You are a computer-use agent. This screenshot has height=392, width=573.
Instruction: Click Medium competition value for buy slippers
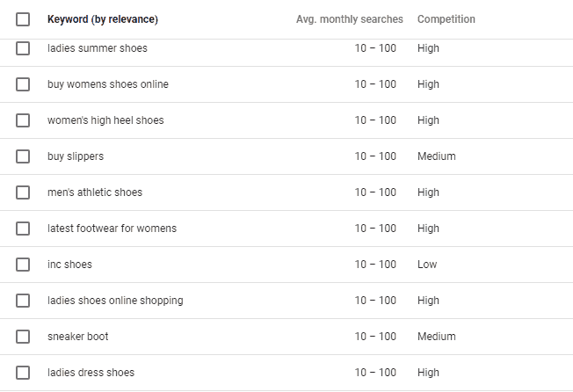437,156
